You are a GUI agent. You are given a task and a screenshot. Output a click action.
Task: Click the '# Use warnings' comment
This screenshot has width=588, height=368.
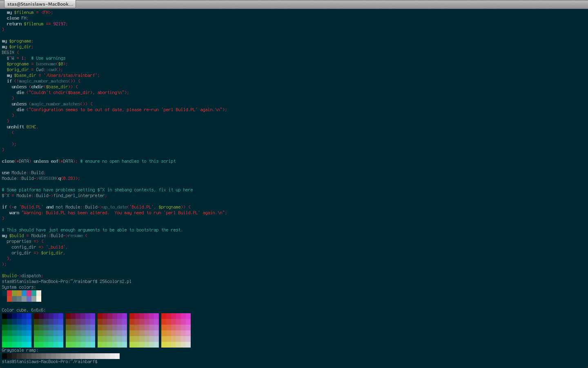click(48, 58)
